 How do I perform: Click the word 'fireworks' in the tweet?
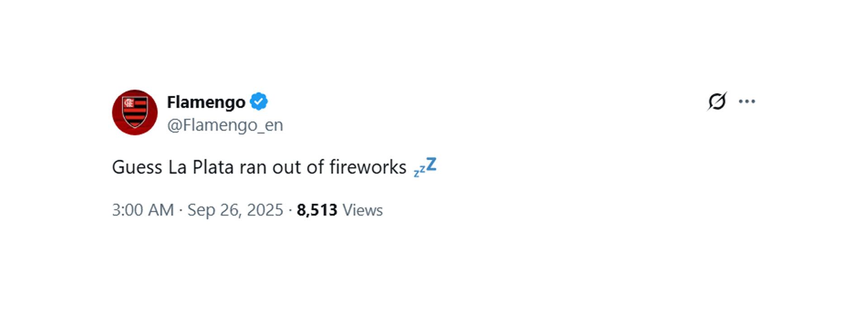368,167
